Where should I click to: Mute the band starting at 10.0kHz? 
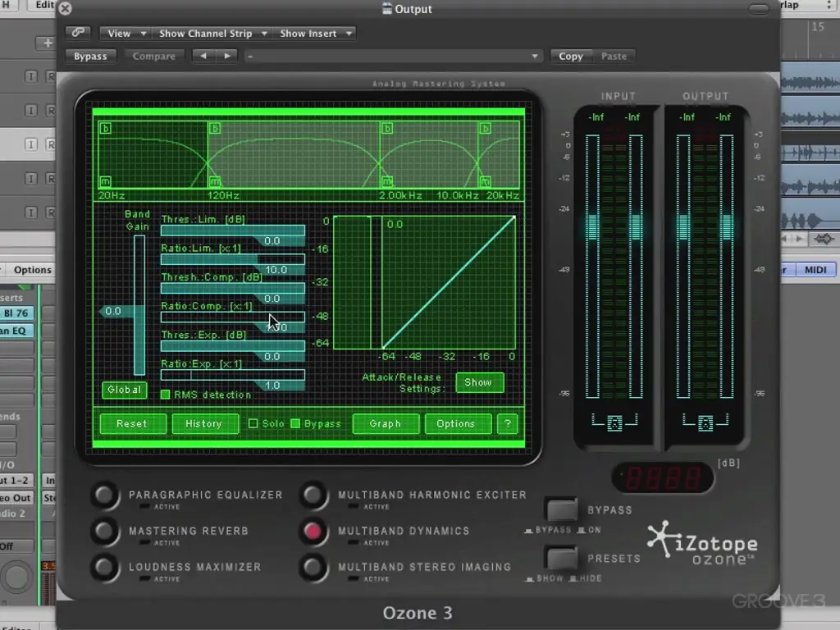[485, 181]
